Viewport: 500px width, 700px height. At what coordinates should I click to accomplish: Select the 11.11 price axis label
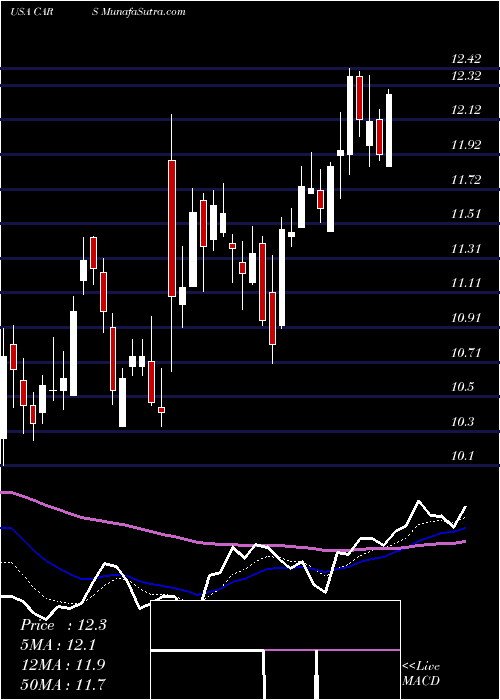click(466, 283)
